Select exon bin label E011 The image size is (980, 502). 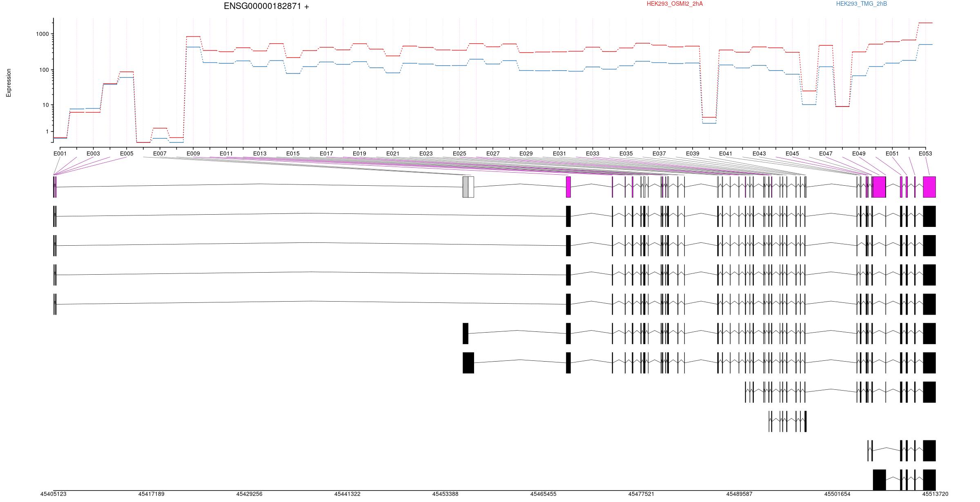(x=226, y=153)
